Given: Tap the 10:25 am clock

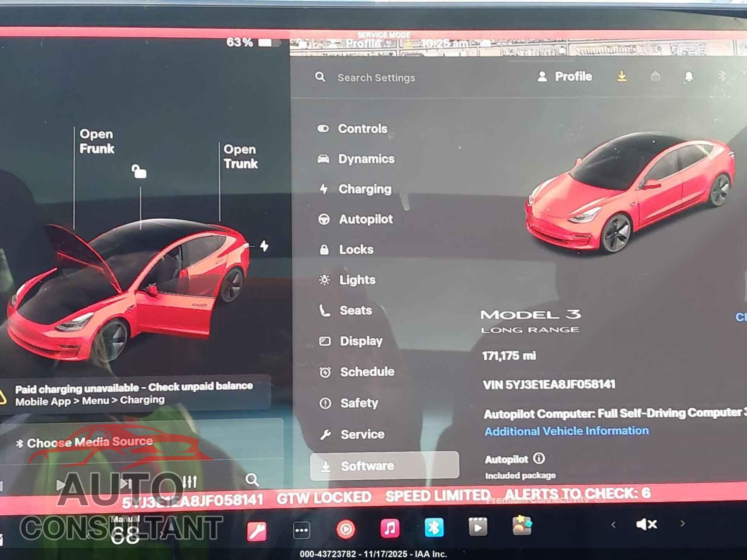Looking at the screenshot, I should point(444,43).
